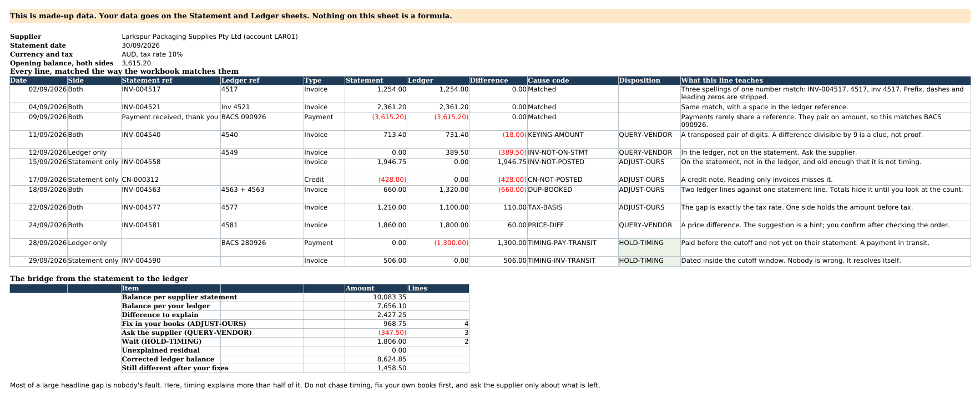The width and height of the screenshot is (980, 398).
Task: Select the 'Ledger only' cell dated 12/09/2026
Action: pyautogui.click(x=94, y=152)
